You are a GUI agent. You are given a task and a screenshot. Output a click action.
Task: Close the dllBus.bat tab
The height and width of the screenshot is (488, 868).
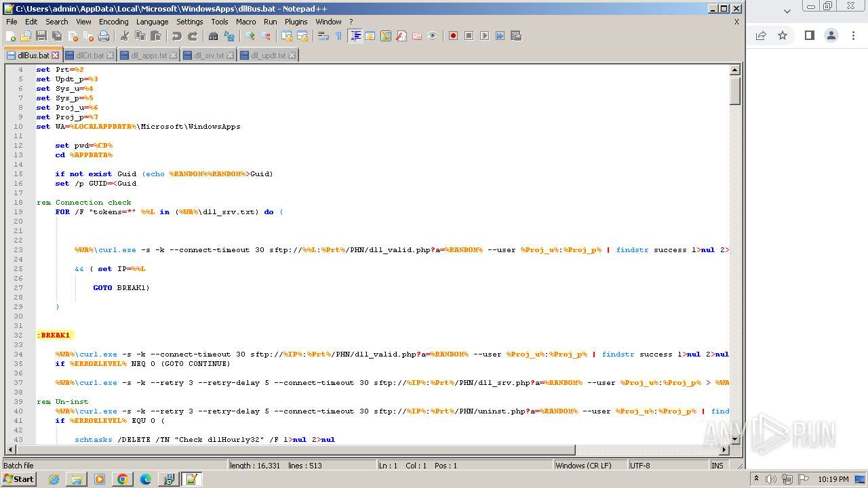56,56
